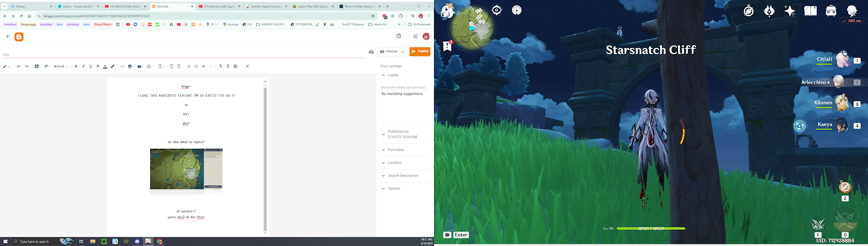Bookmark this page with the star icon
The width and height of the screenshot is (868, 246).
coord(373,16)
